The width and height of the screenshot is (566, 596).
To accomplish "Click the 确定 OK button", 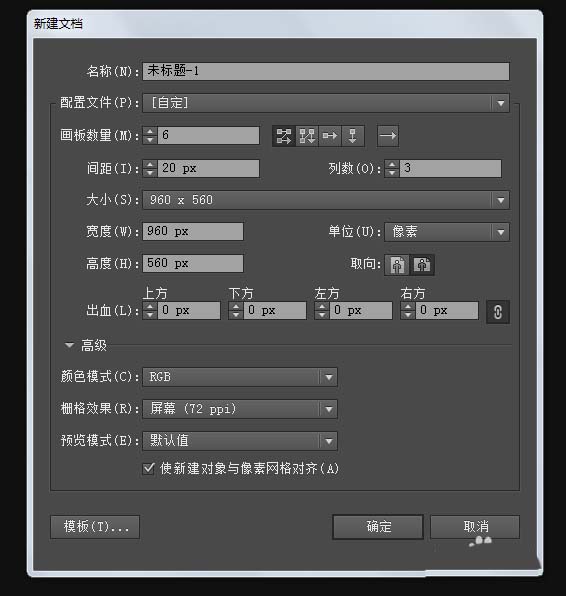I will pyautogui.click(x=378, y=527).
